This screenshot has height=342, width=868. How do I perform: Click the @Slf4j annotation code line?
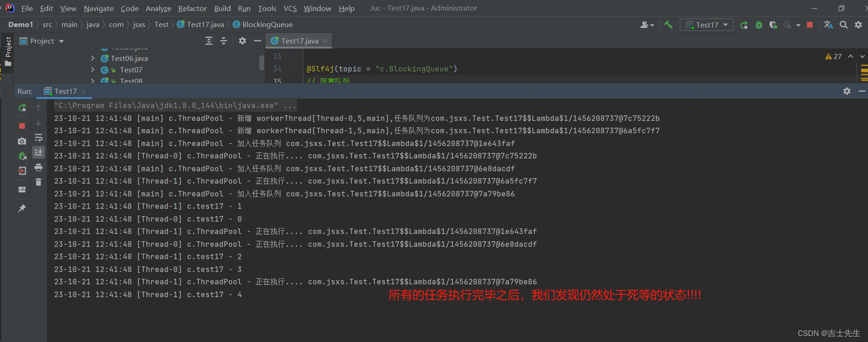point(382,69)
